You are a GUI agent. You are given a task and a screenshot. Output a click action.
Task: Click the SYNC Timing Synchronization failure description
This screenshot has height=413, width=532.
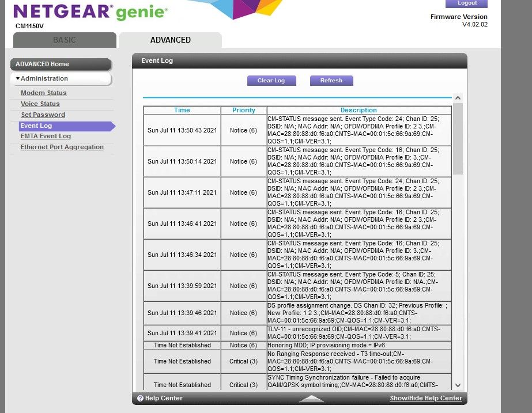pyautogui.click(x=359, y=382)
